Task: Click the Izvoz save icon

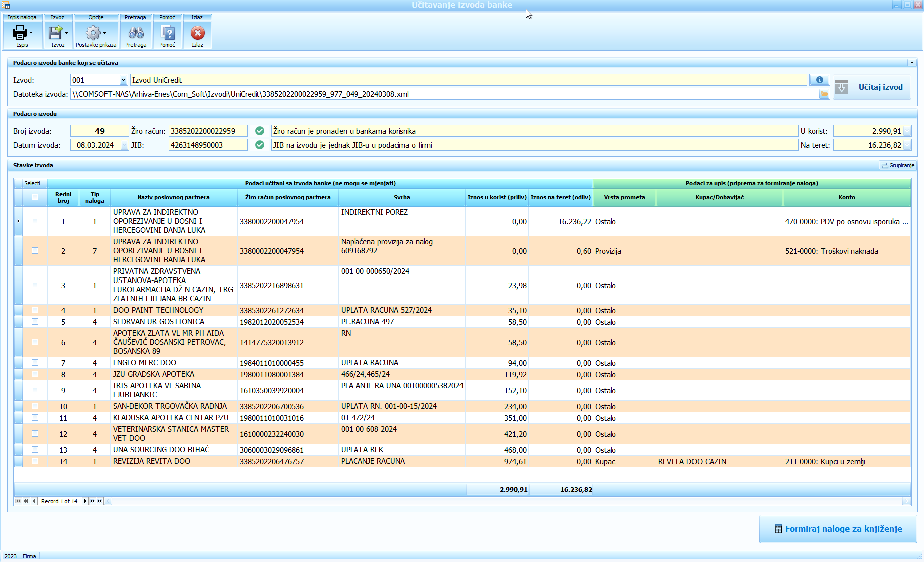Action: [x=55, y=33]
